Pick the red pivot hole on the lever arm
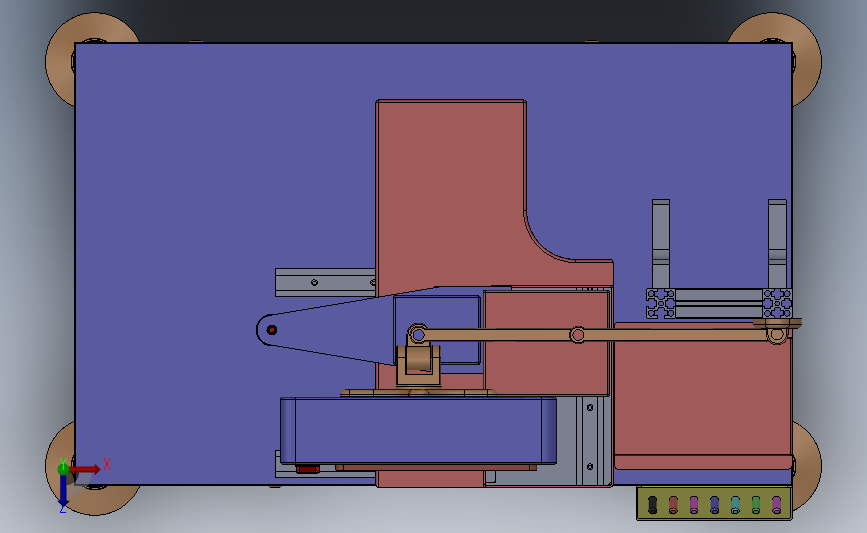This screenshot has width=867, height=533. [271, 330]
